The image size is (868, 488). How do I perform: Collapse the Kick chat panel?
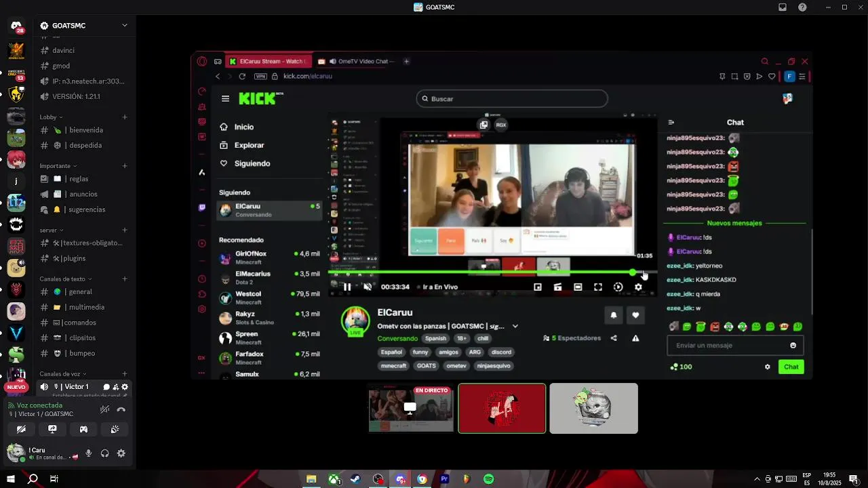671,123
